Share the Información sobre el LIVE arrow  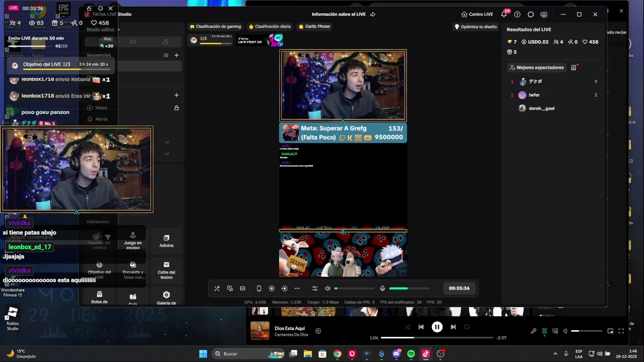click(373, 15)
